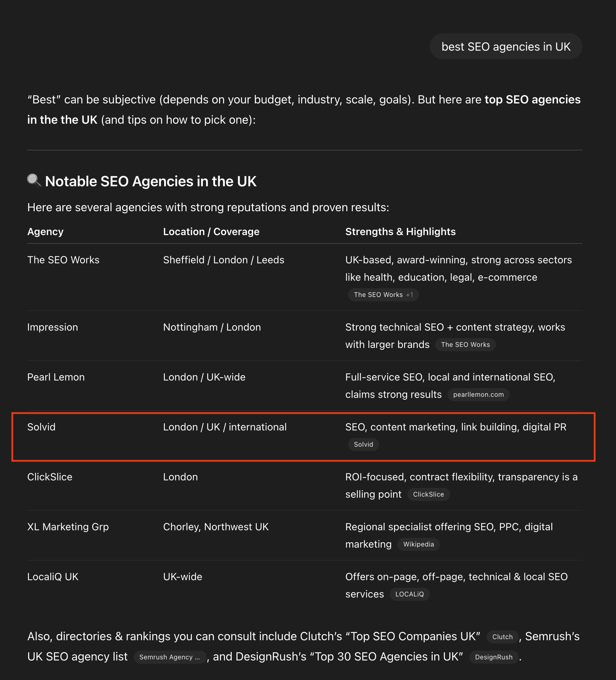Click the "Location / Coverage" column header

click(211, 231)
